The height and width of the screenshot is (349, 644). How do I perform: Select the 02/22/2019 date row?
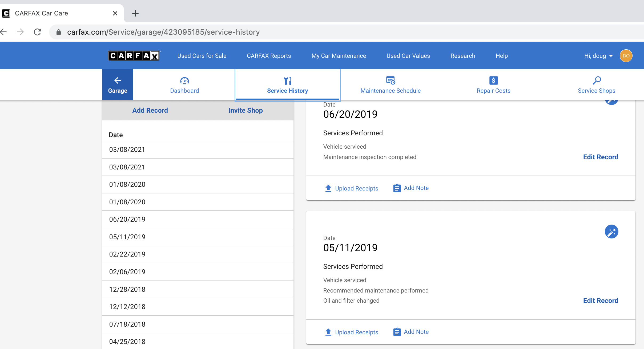(x=198, y=254)
